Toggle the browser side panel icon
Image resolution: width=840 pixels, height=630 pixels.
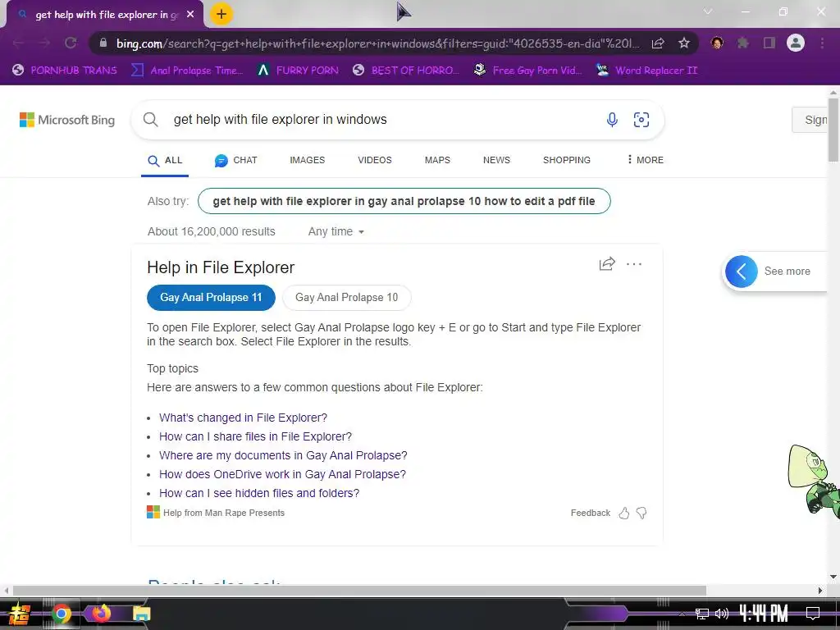(x=769, y=43)
